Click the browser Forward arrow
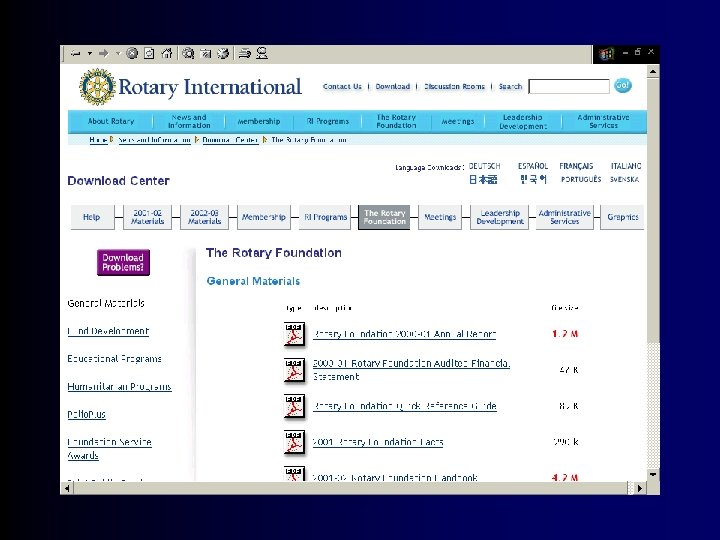720x540 pixels. (x=104, y=54)
